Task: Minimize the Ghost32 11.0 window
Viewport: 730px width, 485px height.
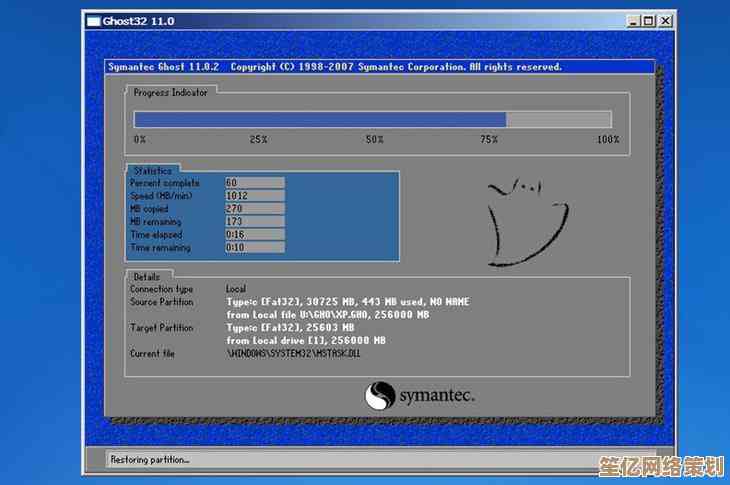Action: tap(634, 20)
